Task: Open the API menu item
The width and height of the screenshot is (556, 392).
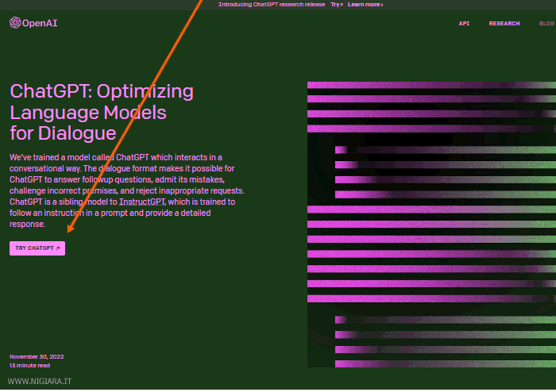Action: (464, 23)
